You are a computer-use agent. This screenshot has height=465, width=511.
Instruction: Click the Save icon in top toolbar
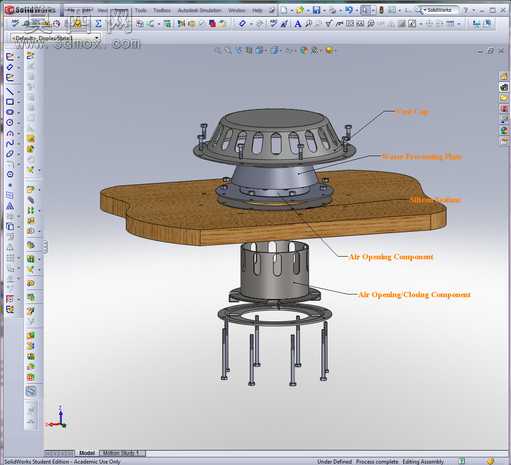pos(316,11)
